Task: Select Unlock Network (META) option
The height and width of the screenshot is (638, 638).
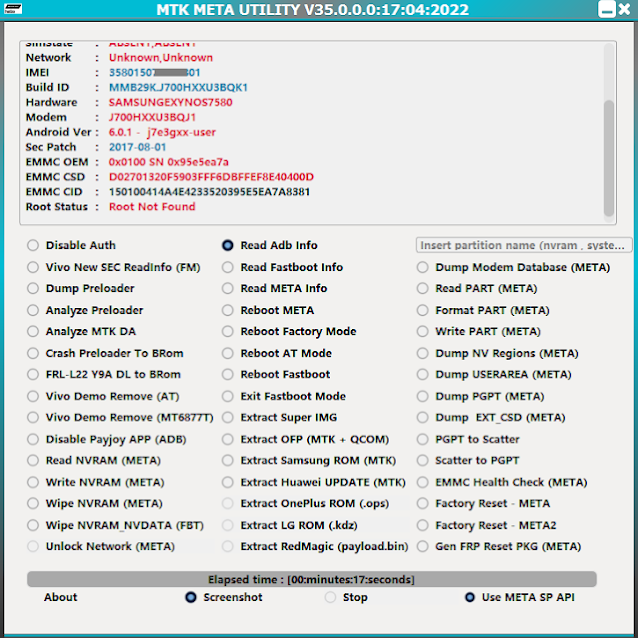Action: pyautogui.click(x=33, y=546)
